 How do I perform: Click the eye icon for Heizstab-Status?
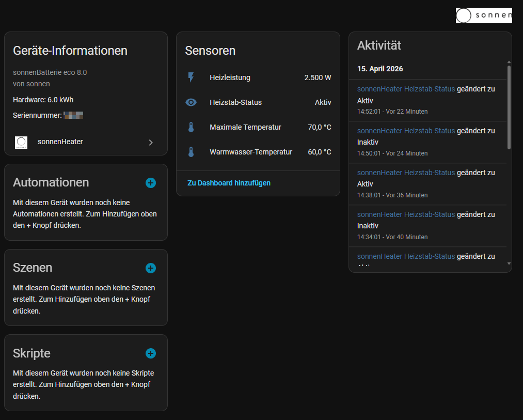click(191, 102)
